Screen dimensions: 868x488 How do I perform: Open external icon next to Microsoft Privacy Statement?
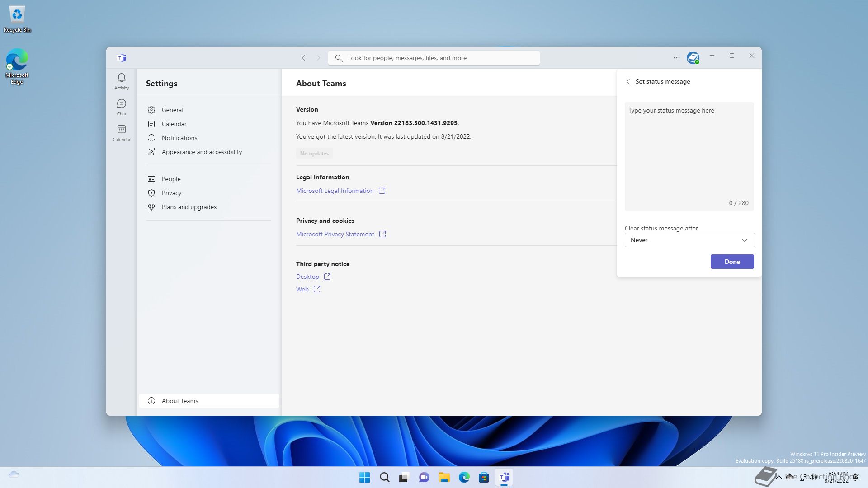[x=382, y=234]
